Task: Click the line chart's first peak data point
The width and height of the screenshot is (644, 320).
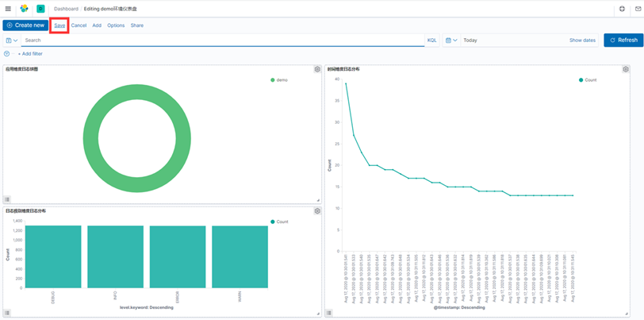Action: [x=346, y=83]
